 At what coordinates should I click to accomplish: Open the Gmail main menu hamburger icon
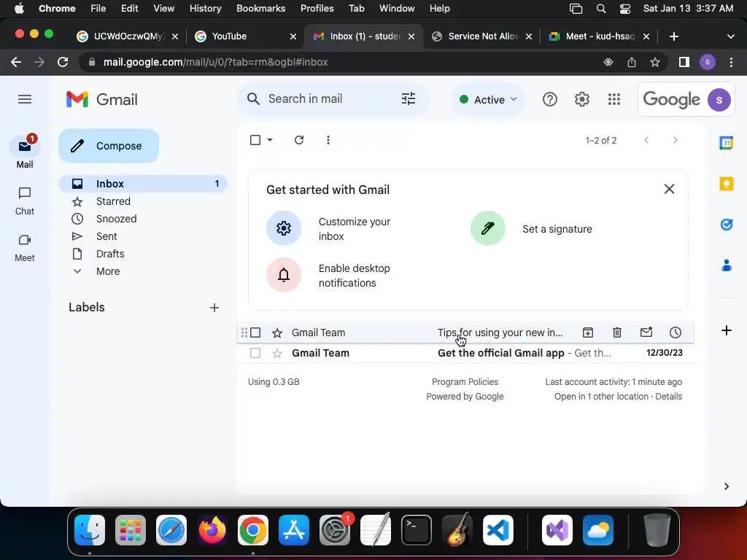(x=25, y=99)
